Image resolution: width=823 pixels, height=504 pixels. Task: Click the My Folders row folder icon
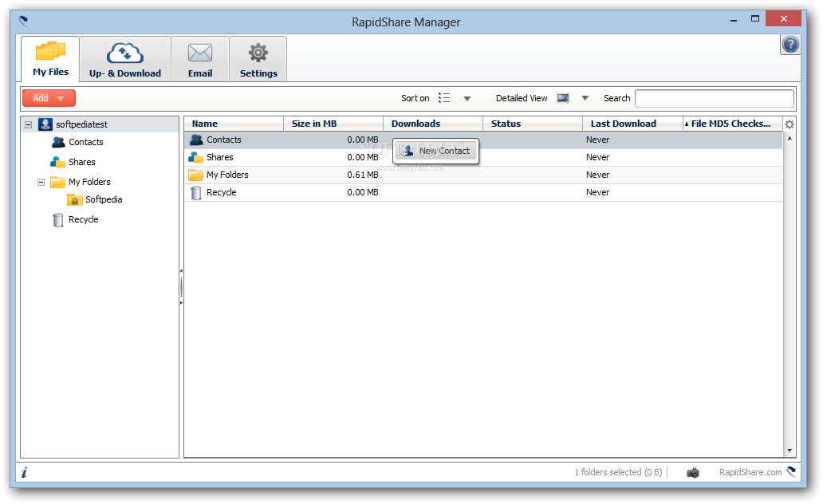(195, 175)
